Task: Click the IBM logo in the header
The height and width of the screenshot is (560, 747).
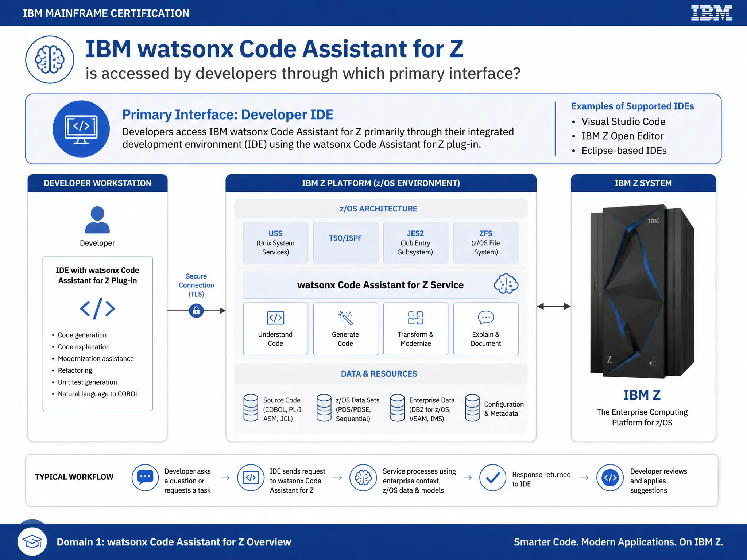Action: tap(711, 13)
